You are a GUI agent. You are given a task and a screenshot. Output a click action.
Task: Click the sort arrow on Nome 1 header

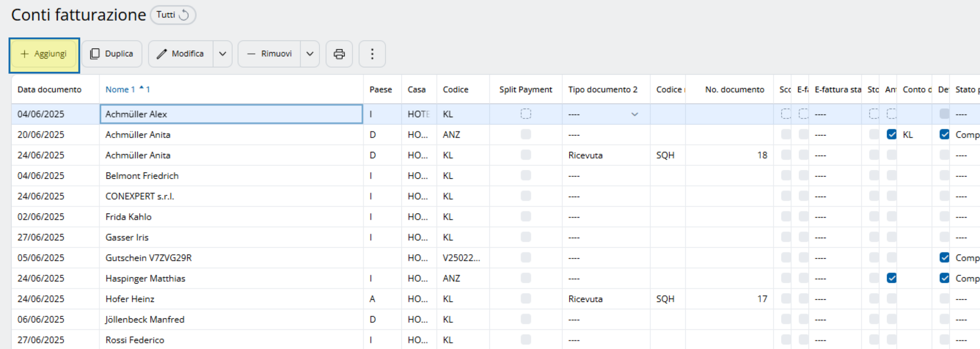[142, 88]
